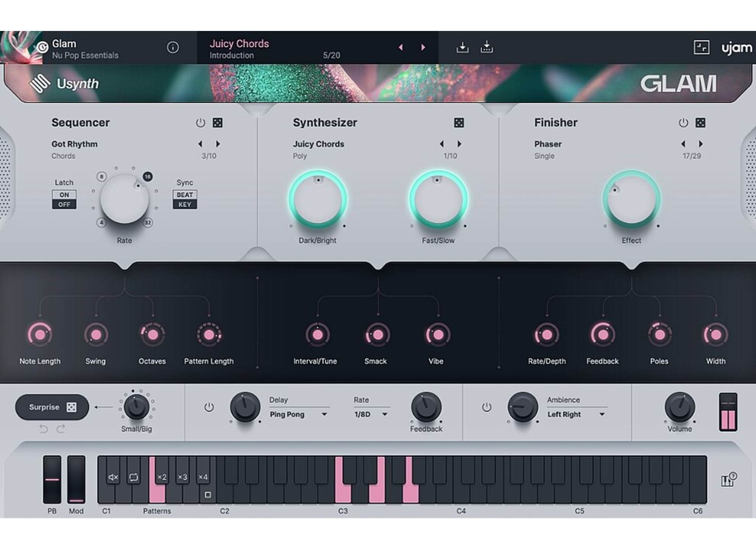Click the Ambience amount knob
This screenshot has width=756, height=550.
[x=523, y=407]
